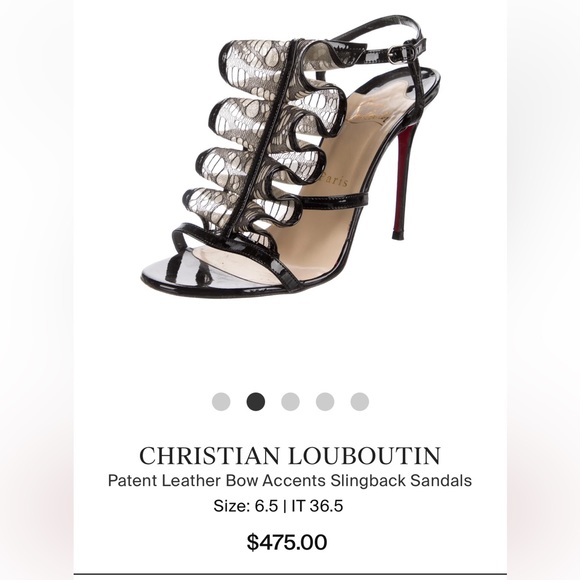The height and width of the screenshot is (580, 580).
Task: Click the horizontal divider line below price
Action: (290, 574)
